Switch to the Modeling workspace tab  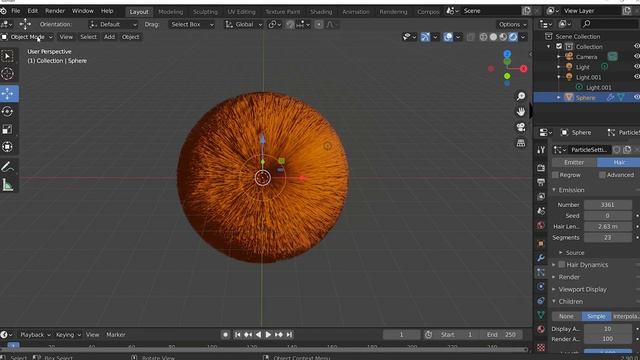tap(171, 12)
